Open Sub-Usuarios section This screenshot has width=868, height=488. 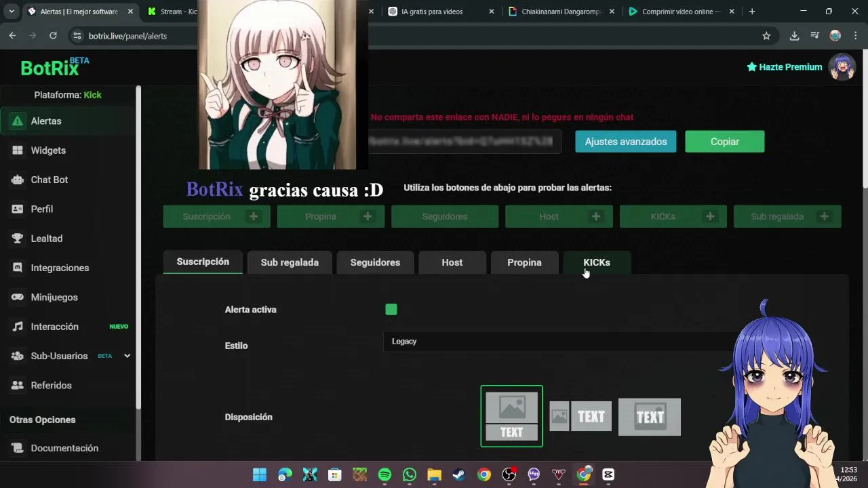pos(59,356)
